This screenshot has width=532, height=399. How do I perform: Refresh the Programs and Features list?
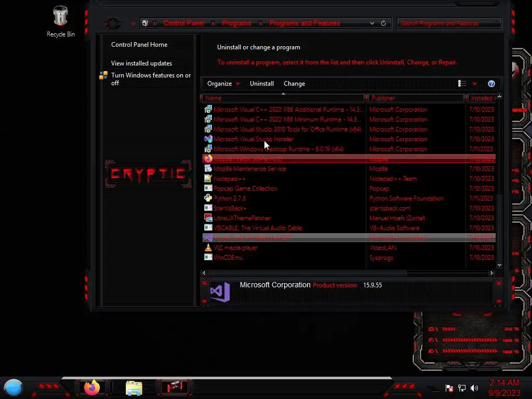click(x=383, y=23)
